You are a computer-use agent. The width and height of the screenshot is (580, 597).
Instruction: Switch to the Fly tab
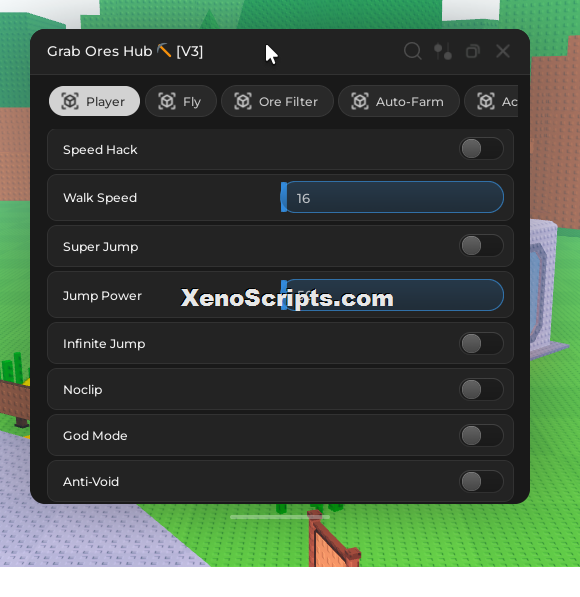[181, 101]
